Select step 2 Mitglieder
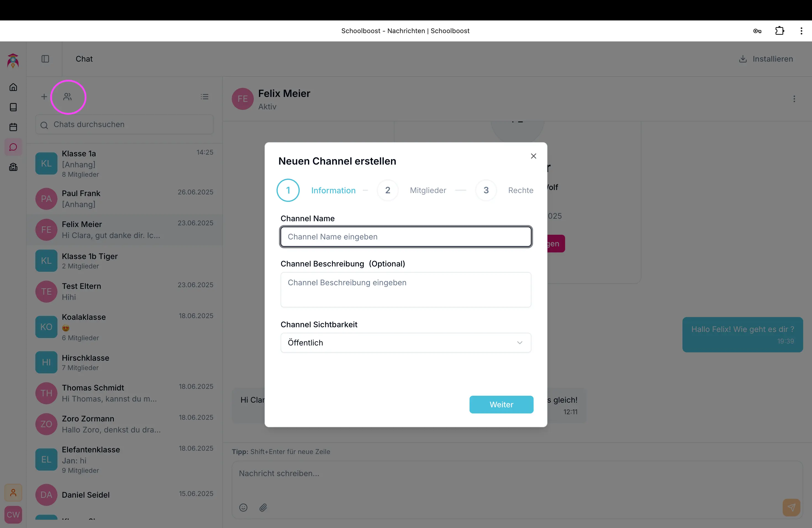The image size is (812, 528). pyautogui.click(x=387, y=190)
